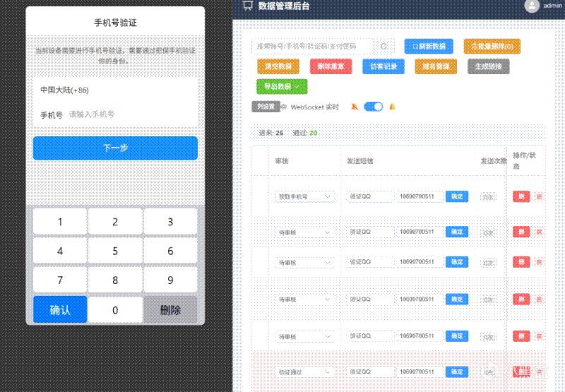This screenshot has width=565, height=392.
Task: Click the gray 删除 keypad button
Action: (x=170, y=309)
